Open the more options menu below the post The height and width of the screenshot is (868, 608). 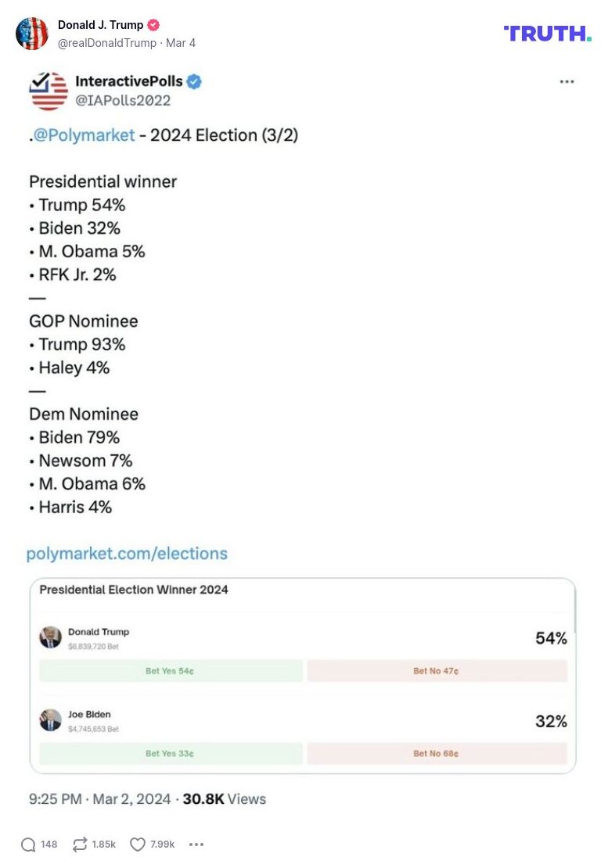pyautogui.click(x=196, y=845)
